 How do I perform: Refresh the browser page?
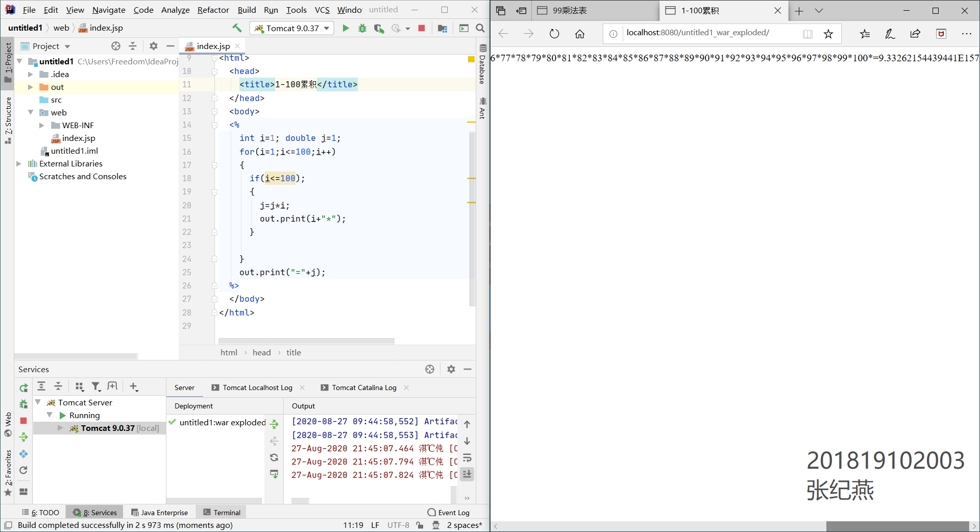(x=554, y=34)
